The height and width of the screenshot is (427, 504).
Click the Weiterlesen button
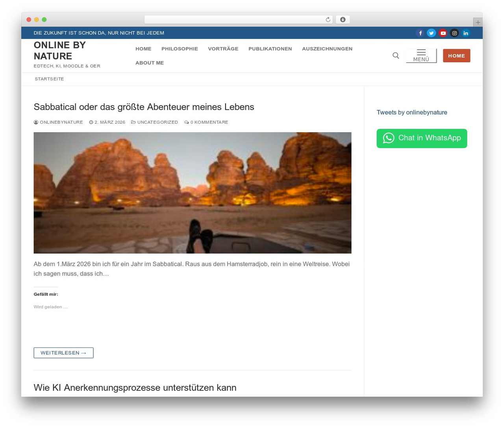click(x=63, y=353)
